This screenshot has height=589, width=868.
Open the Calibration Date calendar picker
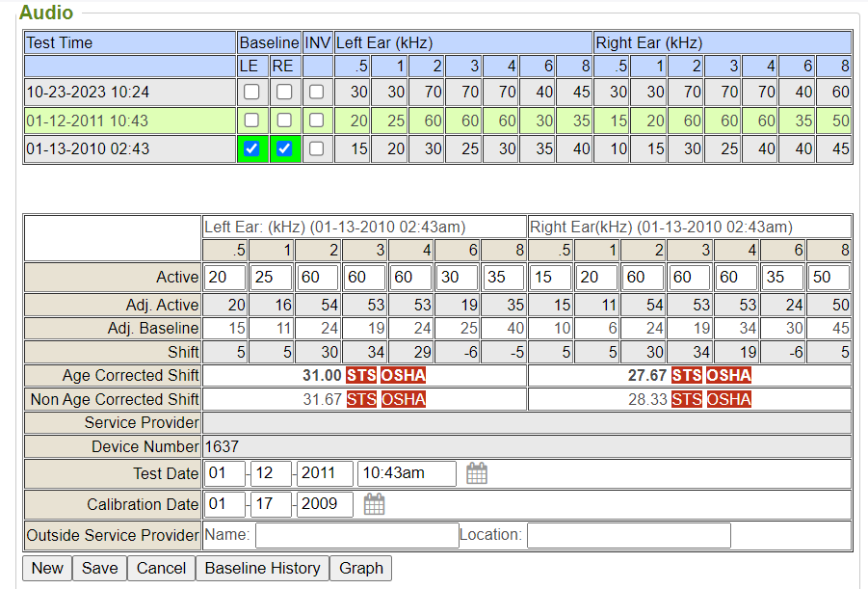(374, 504)
